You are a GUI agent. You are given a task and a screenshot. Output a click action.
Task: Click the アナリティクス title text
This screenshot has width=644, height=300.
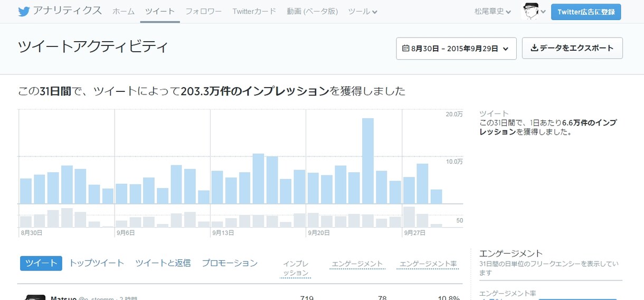tap(68, 11)
